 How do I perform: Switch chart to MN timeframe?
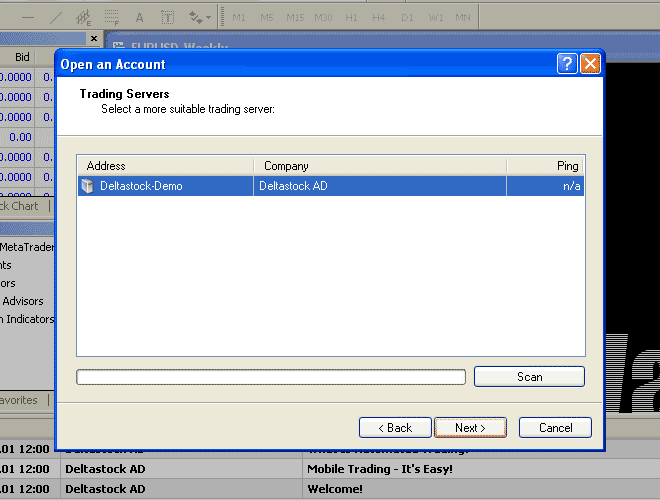click(x=463, y=18)
